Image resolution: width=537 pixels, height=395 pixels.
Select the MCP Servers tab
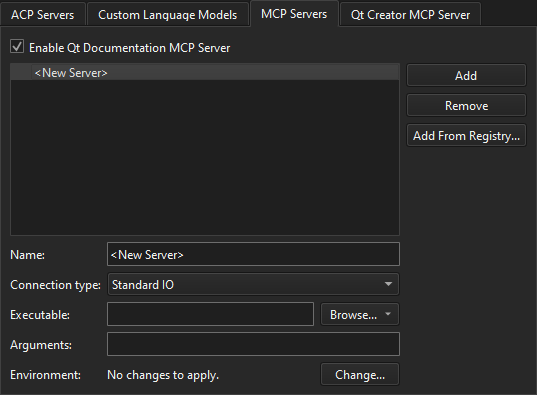tap(294, 14)
